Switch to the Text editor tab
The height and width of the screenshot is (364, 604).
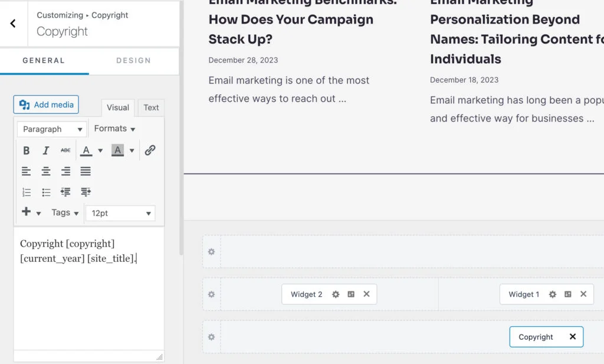pyautogui.click(x=151, y=108)
